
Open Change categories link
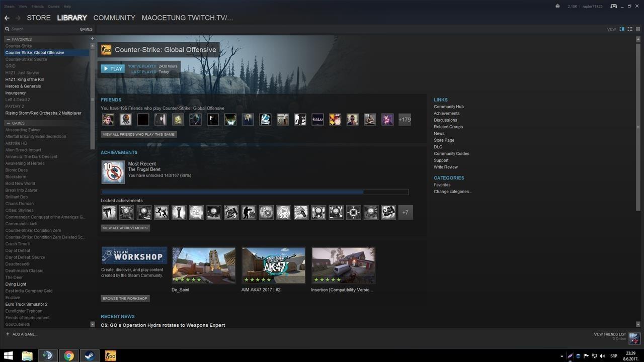coord(453,192)
